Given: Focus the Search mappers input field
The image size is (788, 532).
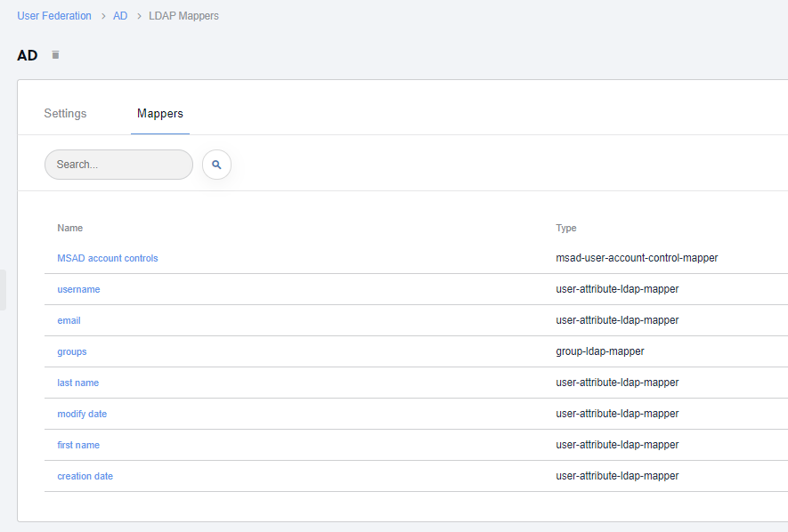Looking at the screenshot, I should click(x=118, y=165).
